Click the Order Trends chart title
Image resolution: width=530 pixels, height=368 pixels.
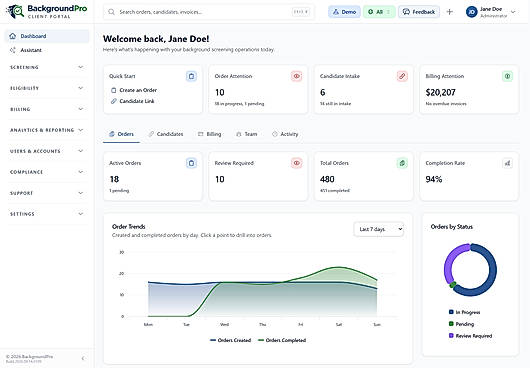coord(128,227)
